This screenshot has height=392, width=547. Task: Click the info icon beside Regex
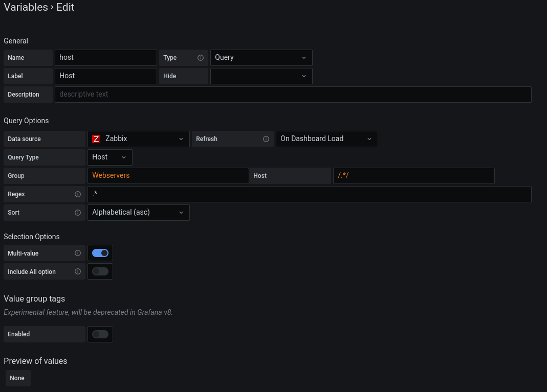78,194
